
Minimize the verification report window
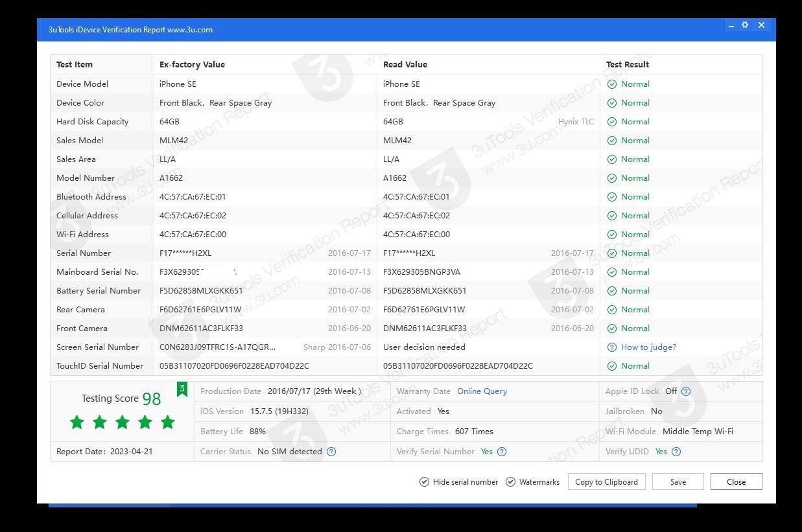pyautogui.click(x=731, y=25)
